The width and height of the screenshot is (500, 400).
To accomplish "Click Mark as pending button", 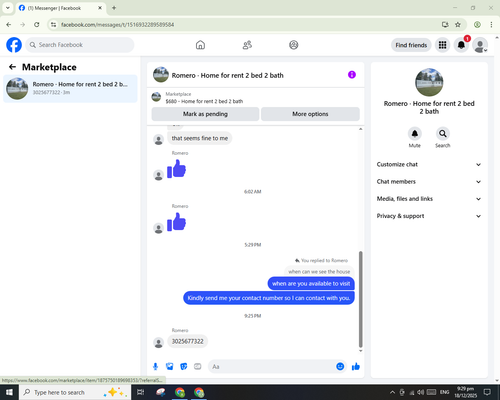I will [x=205, y=114].
